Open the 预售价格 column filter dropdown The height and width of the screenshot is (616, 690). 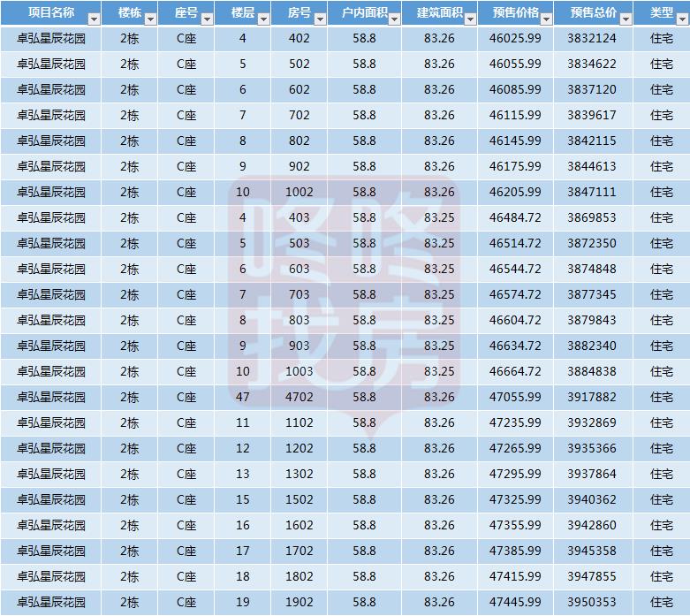[x=547, y=19]
